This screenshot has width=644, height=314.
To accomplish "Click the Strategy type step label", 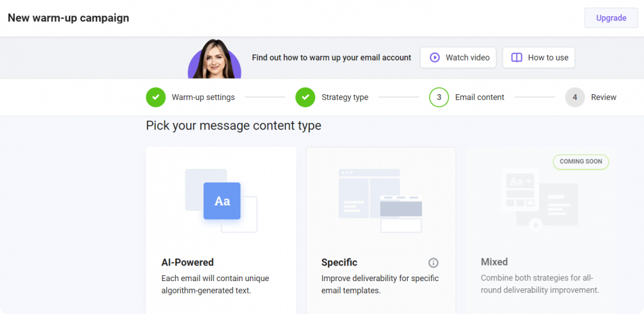I will coord(345,97).
